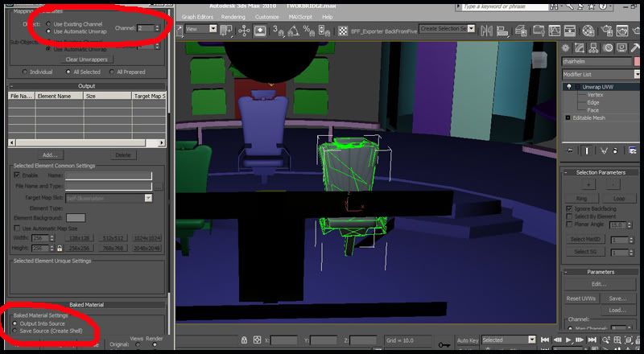The image size is (644, 354).
Task: Click the Clear Unwrappers button
Action: point(87,60)
